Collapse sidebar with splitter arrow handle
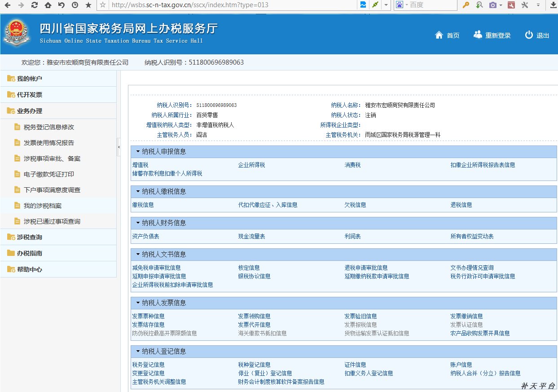The height and width of the screenshot is (392, 558). click(119, 147)
